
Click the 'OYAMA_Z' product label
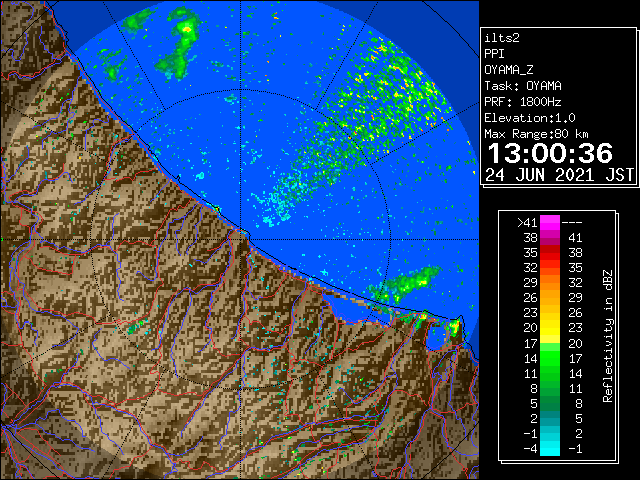(509, 70)
